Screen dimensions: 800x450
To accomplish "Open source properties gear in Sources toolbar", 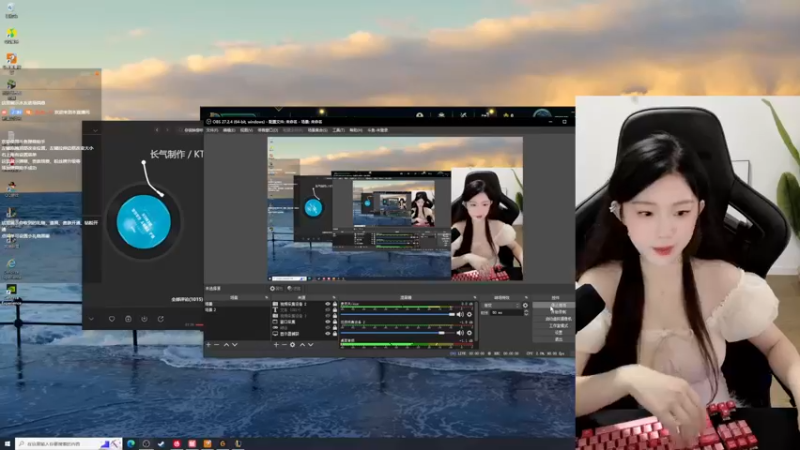I will pos(292,345).
